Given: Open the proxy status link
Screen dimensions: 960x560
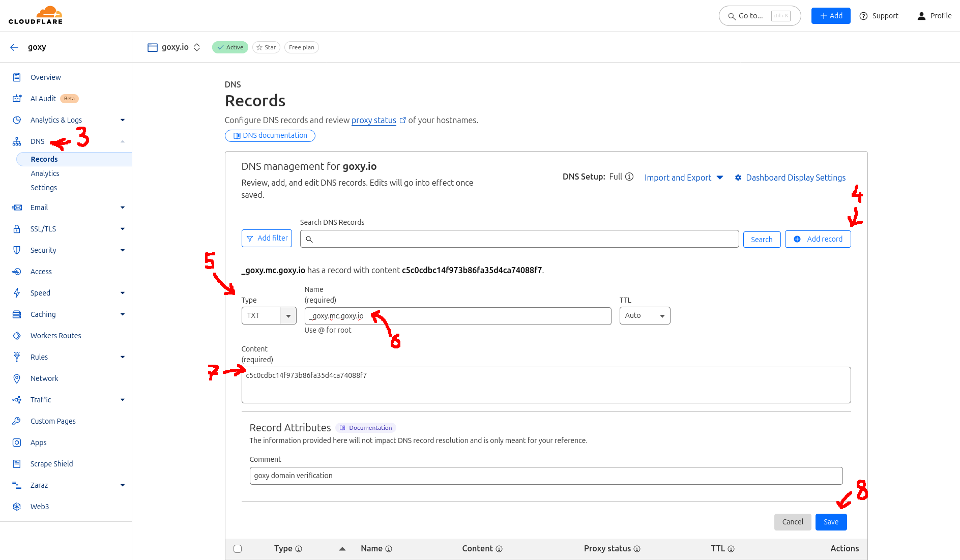Looking at the screenshot, I should click(x=374, y=120).
